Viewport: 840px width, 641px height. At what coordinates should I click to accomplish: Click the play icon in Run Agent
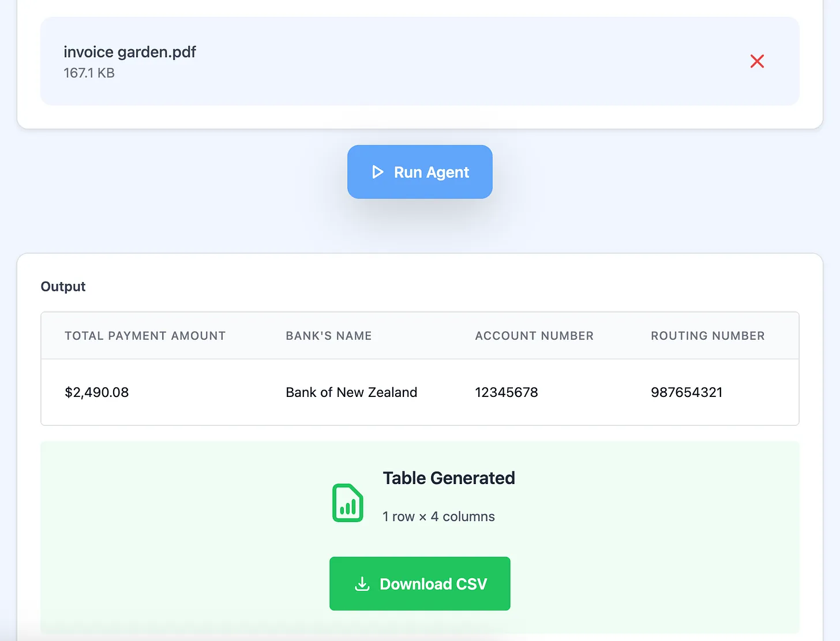point(377,172)
